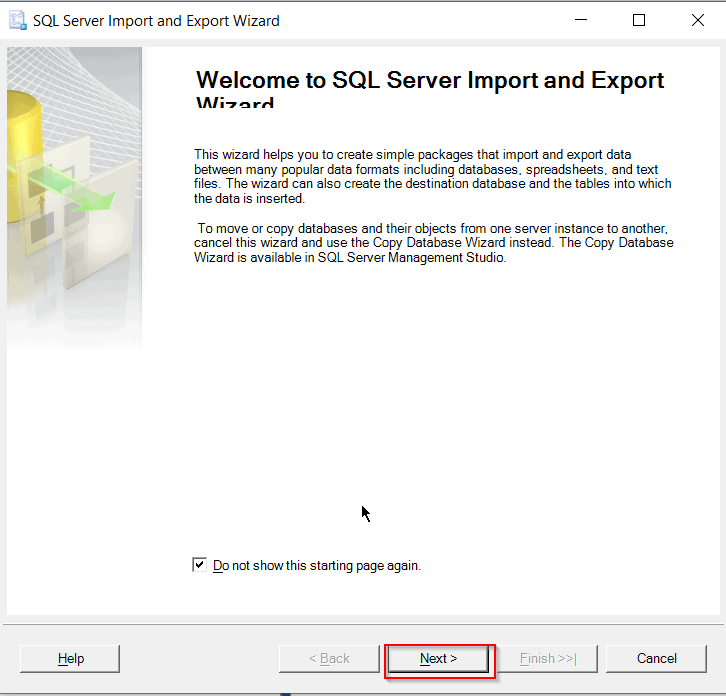Screen dimensions: 726x696
Task: Click the Next button
Action: tap(438, 658)
